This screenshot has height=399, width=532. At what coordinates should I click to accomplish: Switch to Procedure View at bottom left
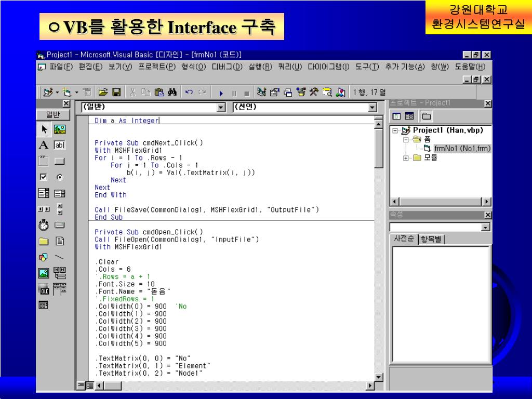tap(81, 385)
